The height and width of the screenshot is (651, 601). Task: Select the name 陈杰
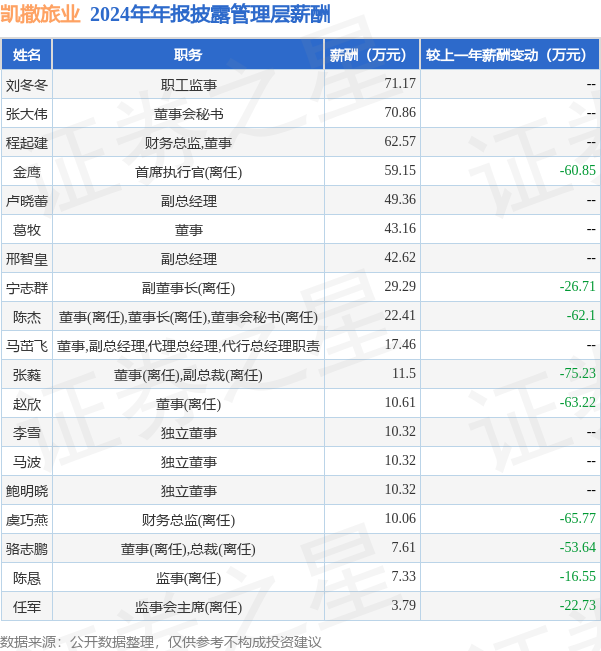coord(27,317)
